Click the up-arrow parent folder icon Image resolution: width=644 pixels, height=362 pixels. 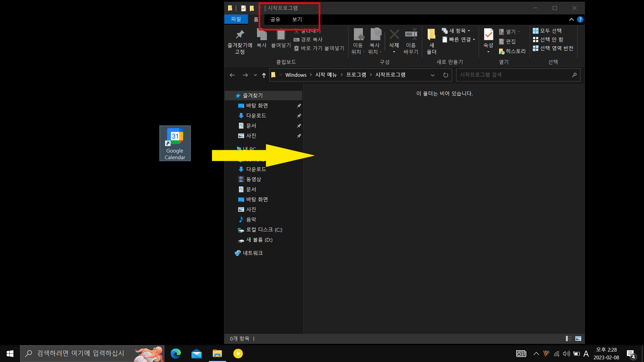pos(264,75)
